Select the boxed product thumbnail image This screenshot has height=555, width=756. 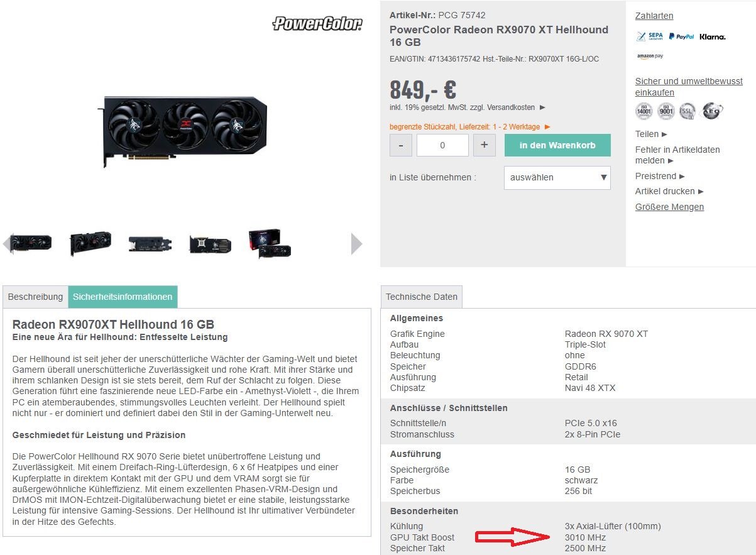(270, 243)
